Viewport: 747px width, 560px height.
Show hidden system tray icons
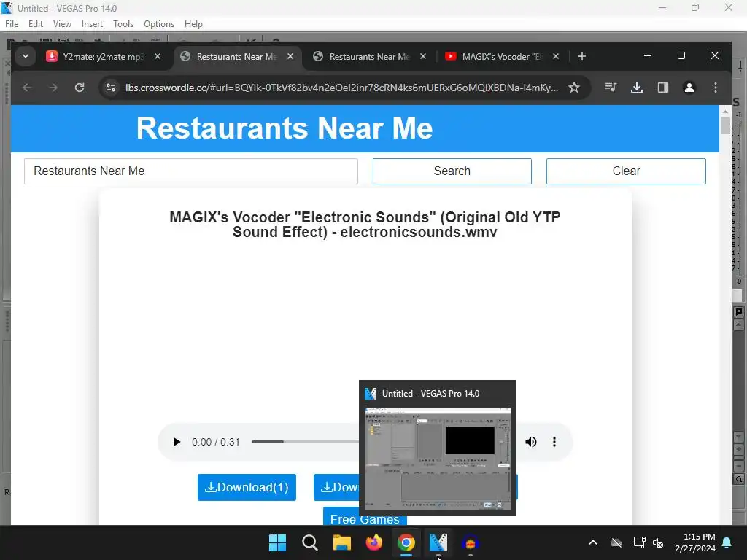pos(592,542)
